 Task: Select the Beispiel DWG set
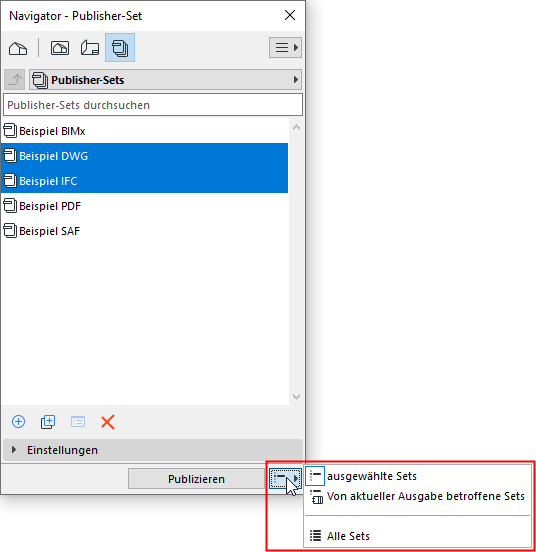[144, 156]
